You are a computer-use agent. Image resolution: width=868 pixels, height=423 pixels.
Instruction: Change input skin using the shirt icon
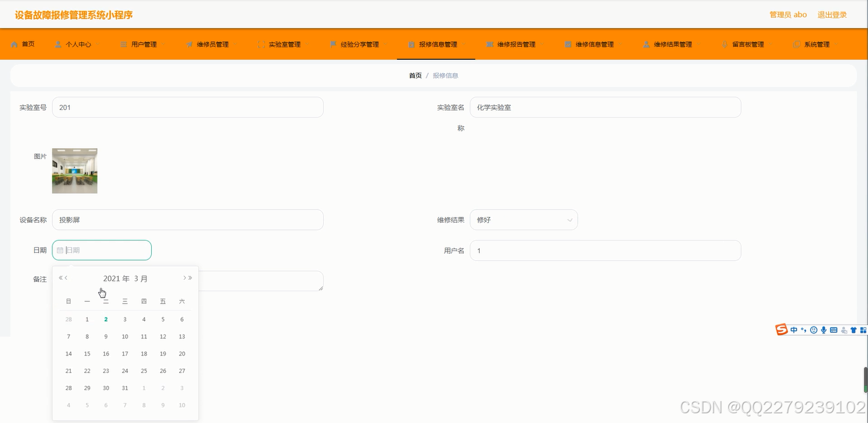(x=853, y=330)
